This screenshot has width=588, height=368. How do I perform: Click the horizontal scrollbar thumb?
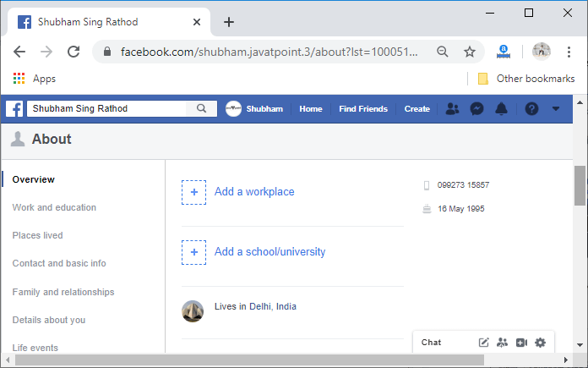[249, 360]
